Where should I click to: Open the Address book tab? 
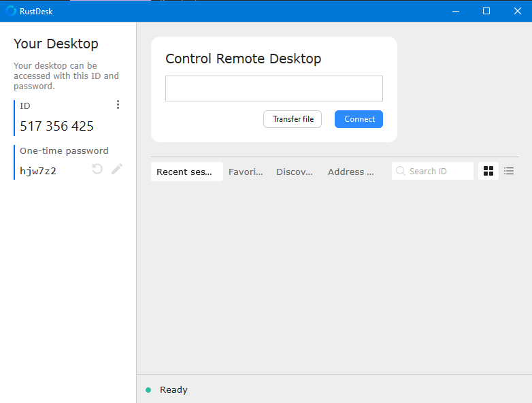[351, 172]
